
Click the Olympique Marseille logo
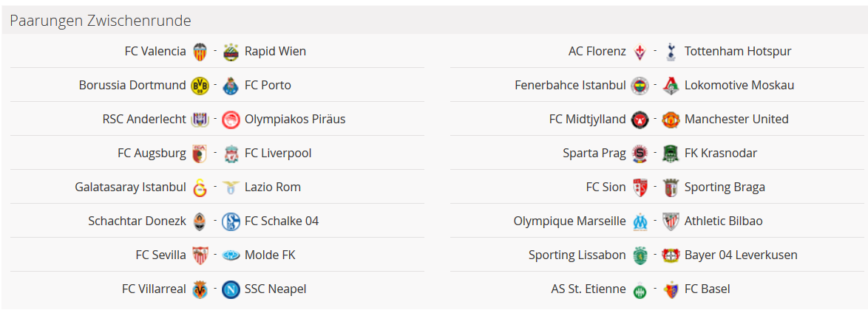(x=640, y=221)
